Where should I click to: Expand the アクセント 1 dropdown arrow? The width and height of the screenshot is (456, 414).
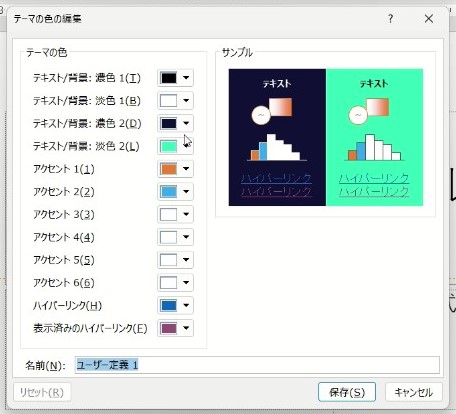186,169
